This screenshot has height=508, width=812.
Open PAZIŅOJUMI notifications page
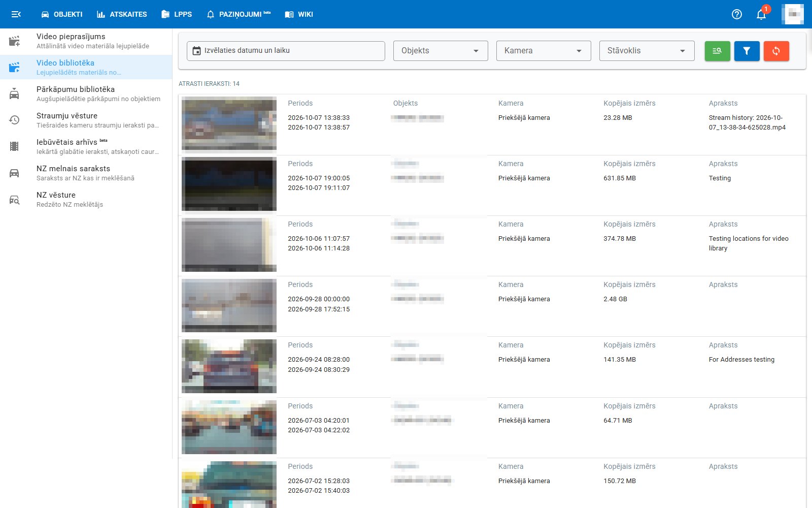click(x=239, y=14)
